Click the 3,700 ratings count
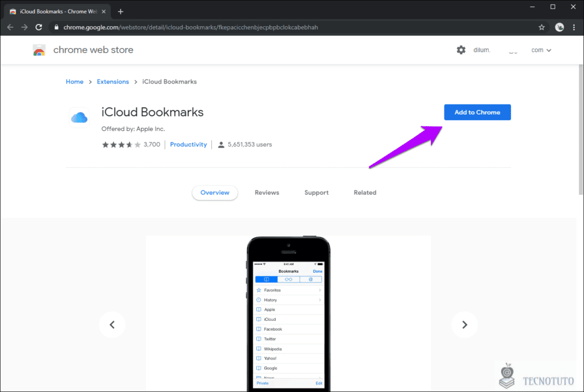 [152, 144]
